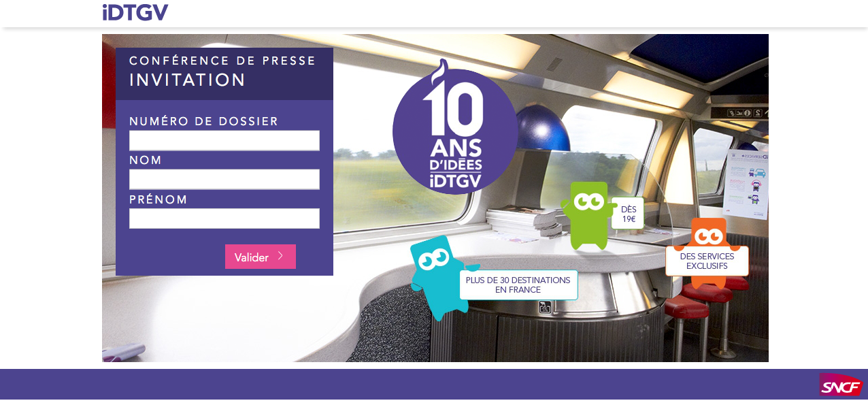Click the Numéro de dossier label
This screenshot has height=405, width=868.
[x=204, y=121]
